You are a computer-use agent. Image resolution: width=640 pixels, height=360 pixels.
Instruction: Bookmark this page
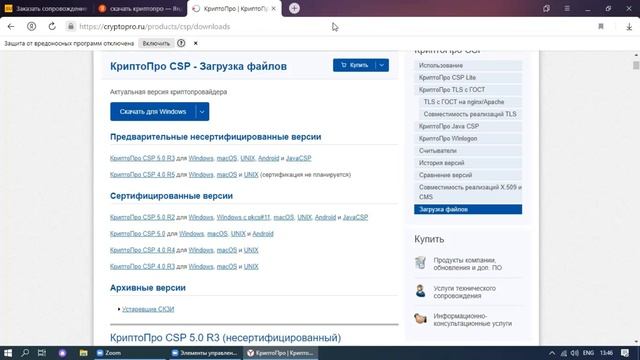(x=601, y=27)
